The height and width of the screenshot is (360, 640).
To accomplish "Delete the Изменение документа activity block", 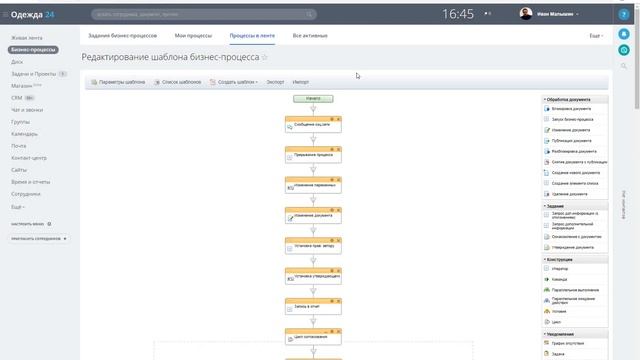I will [x=338, y=210].
